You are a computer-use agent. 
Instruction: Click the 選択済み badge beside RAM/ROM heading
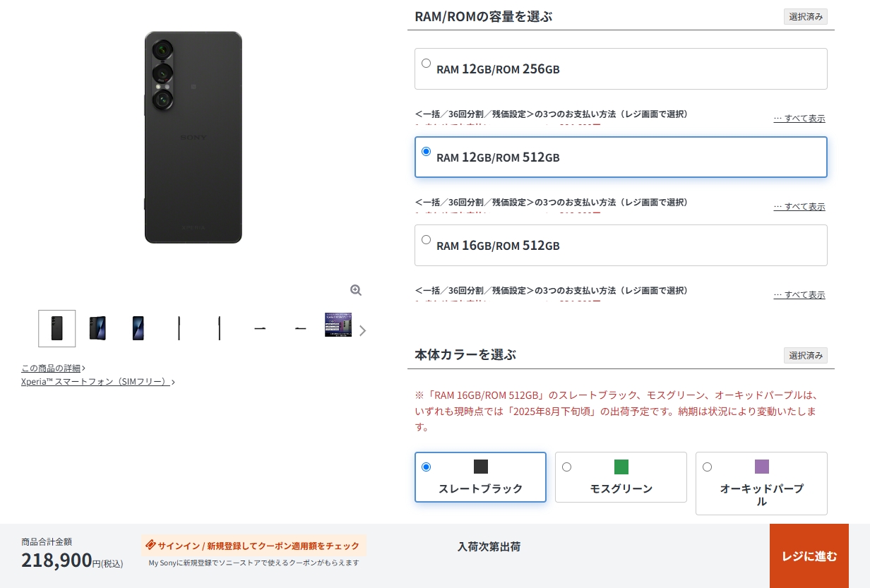[806, 17]
